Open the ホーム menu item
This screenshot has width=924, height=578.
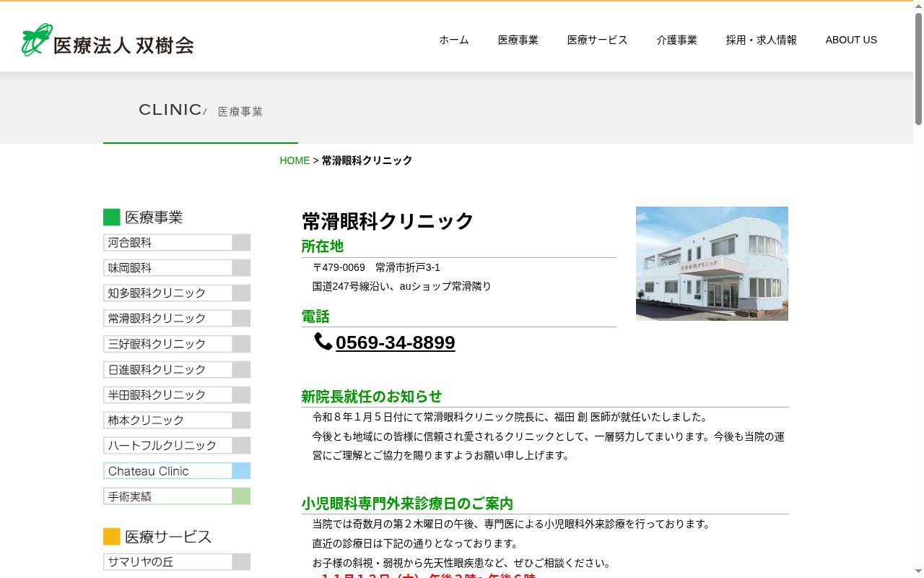[x=454, y=40]
